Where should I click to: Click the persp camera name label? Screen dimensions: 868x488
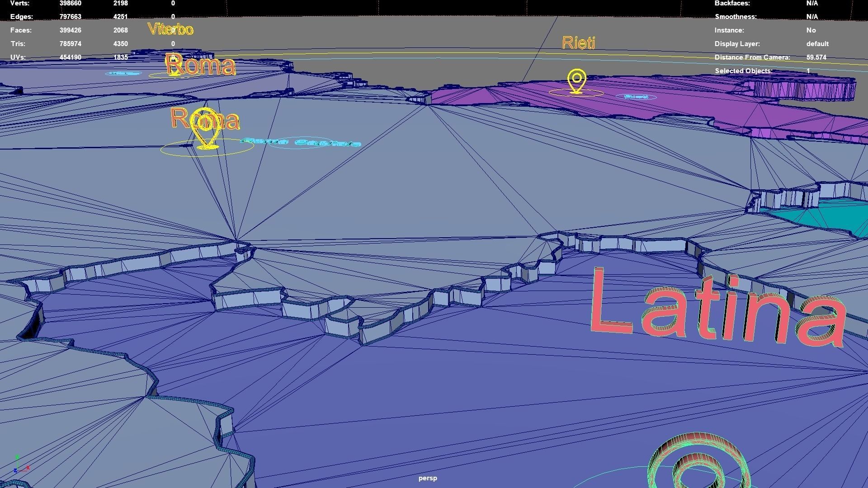pyautogui.click(x=427, y=478)
